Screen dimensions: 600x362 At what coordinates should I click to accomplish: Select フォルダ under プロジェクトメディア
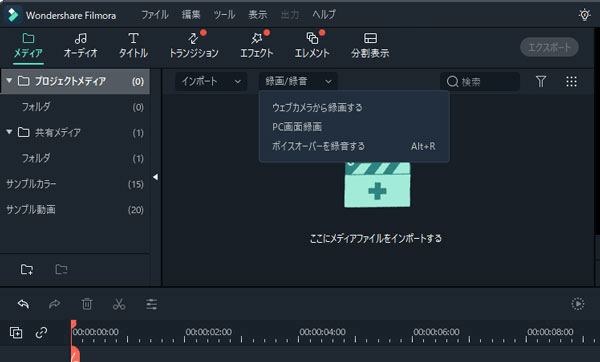point(75,107)
